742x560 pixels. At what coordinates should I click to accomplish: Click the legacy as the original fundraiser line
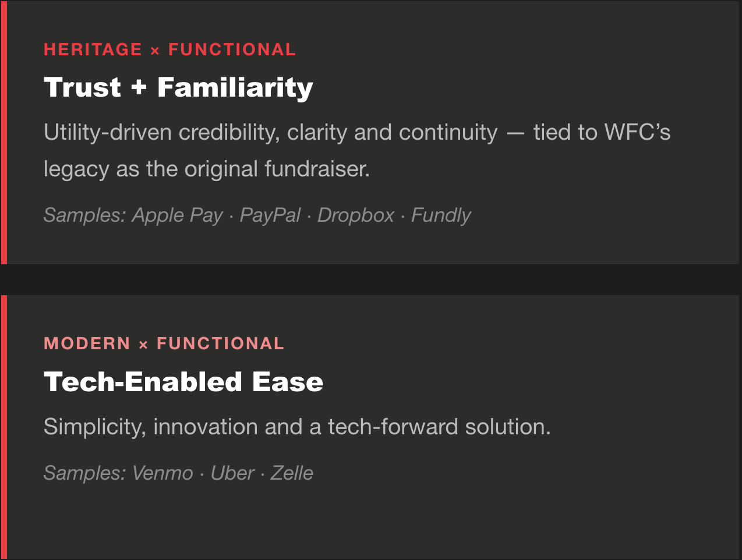(x=207, y=169)
